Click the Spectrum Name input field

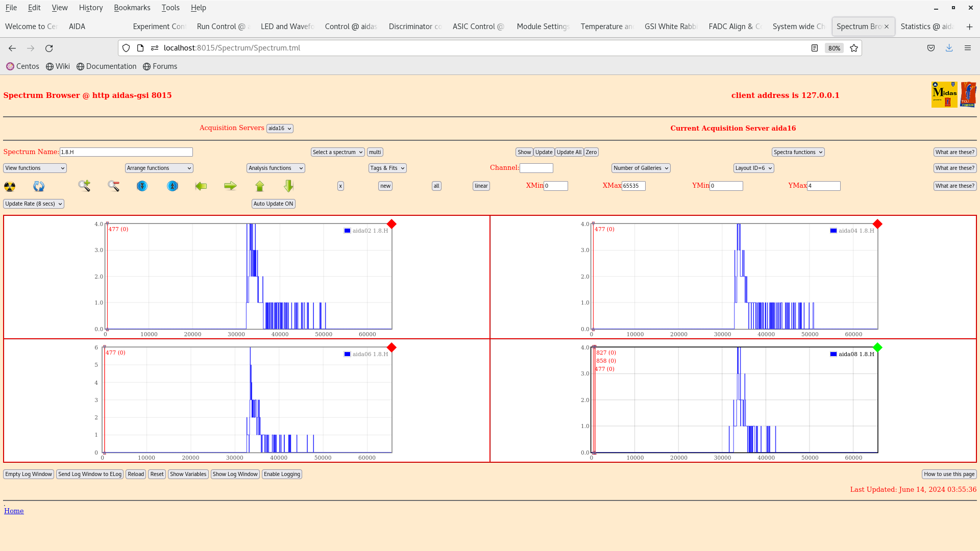point(126,152)
